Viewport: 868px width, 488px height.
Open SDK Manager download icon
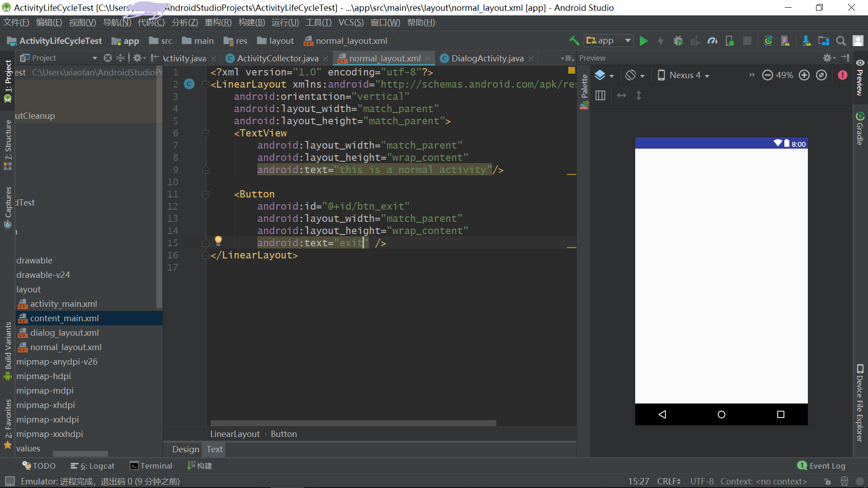tap(806, 41)
